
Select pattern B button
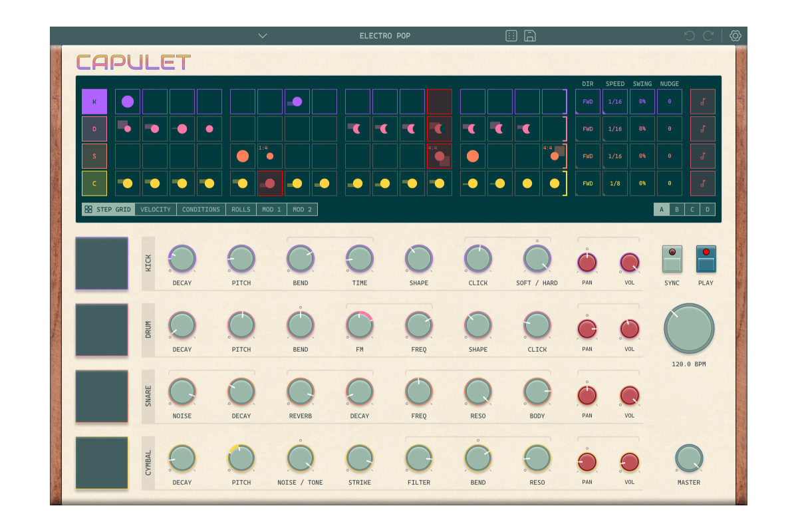tap(677, 209)
